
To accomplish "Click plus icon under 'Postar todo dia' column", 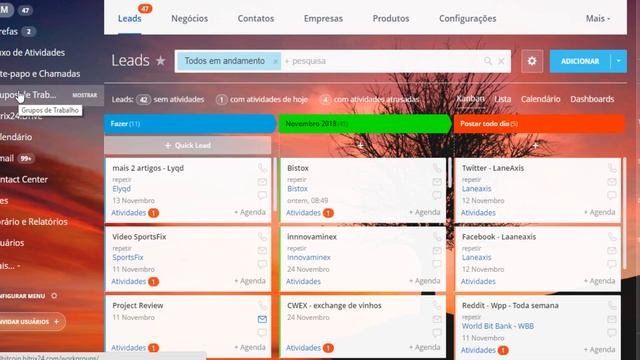I will 536,145.
